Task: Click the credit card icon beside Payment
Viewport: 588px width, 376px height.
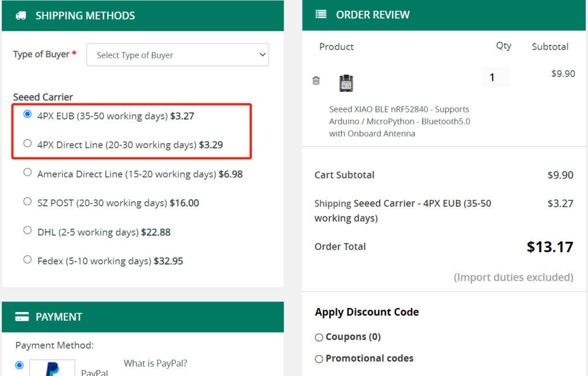Action: [x=22, y=317]
